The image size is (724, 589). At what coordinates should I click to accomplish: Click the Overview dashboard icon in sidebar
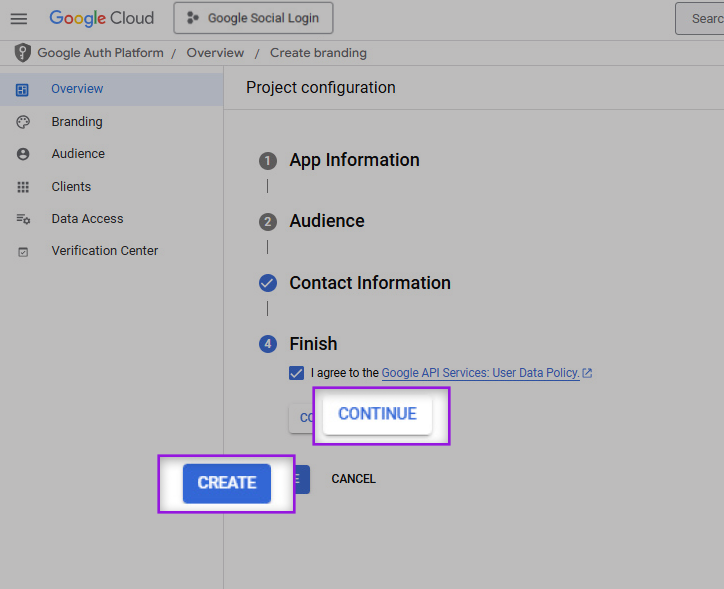[x=23, y=89]
